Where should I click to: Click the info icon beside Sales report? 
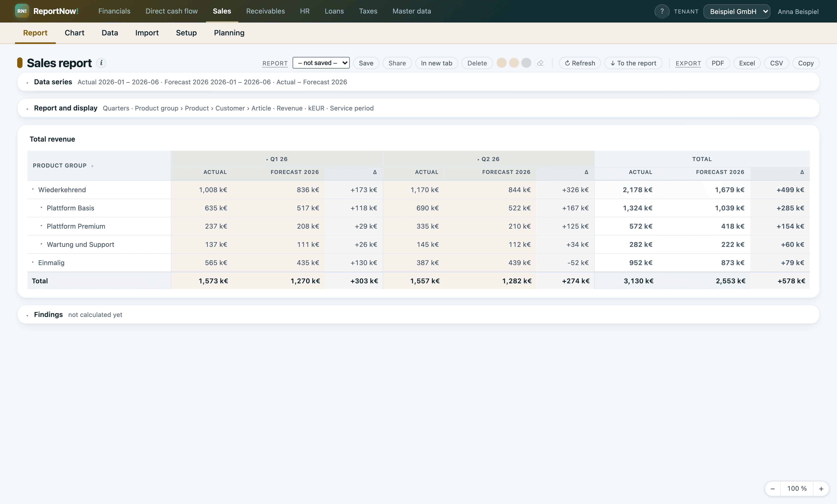pyautogui.click(x=101, y=63)
